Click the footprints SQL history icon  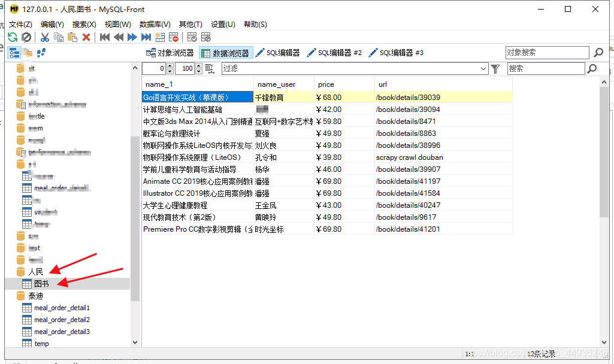[x=41, y=53]
